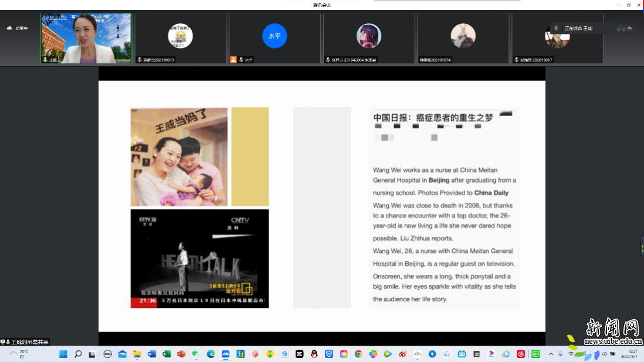Open Task View on the taskbar
The height and width of the screenshot is (362, 644).
click(92, 354)
